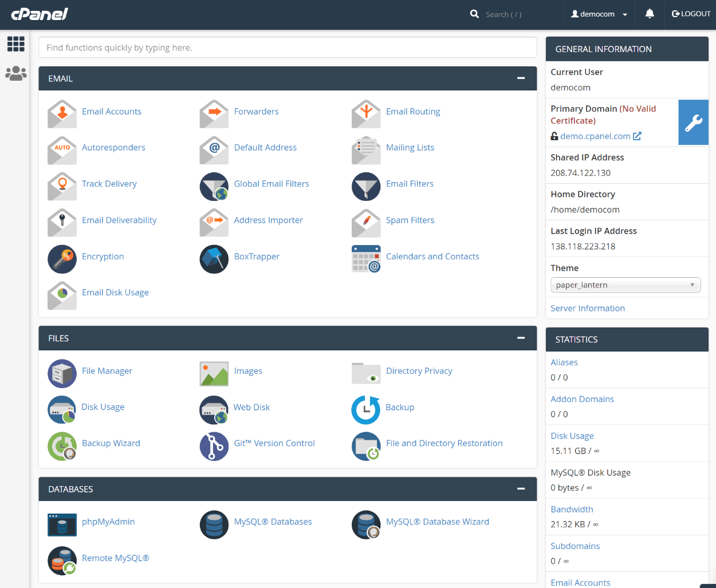716x588 pixels.
Task: Click the Git Version Control icon
Action: tap(214, 446)
